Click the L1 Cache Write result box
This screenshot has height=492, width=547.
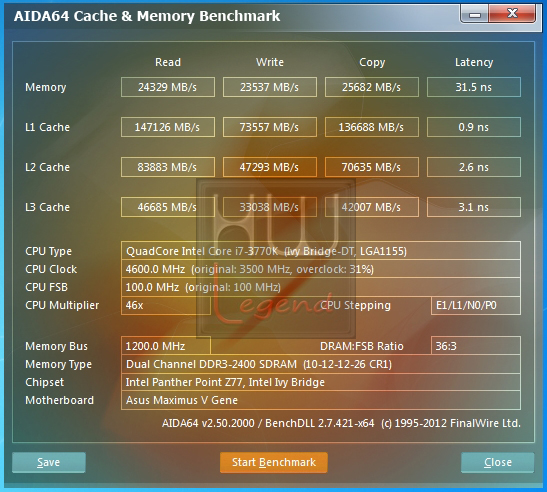coord(270,127)
